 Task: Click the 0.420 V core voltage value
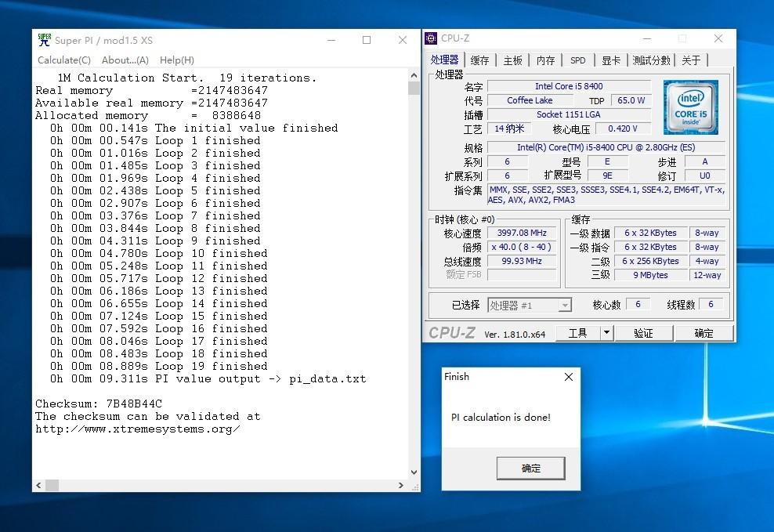click(x=623, y=128)
